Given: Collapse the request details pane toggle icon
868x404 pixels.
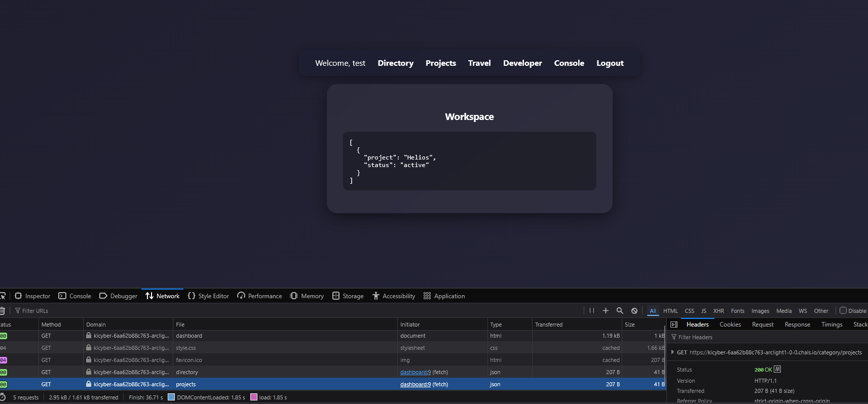Looking at the screenshot, I should point(674,325).
